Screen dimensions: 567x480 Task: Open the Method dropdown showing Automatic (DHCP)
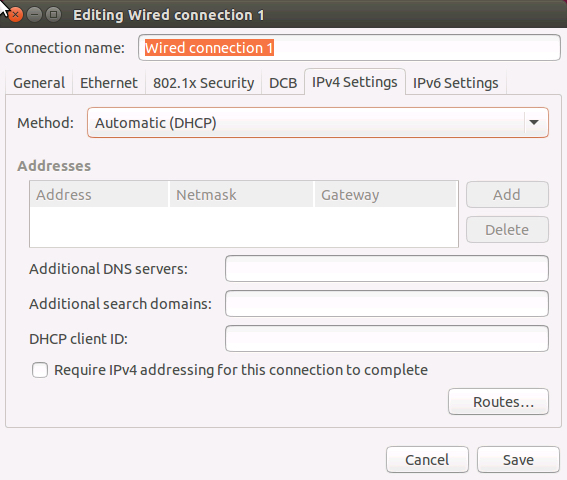[318, 123]
